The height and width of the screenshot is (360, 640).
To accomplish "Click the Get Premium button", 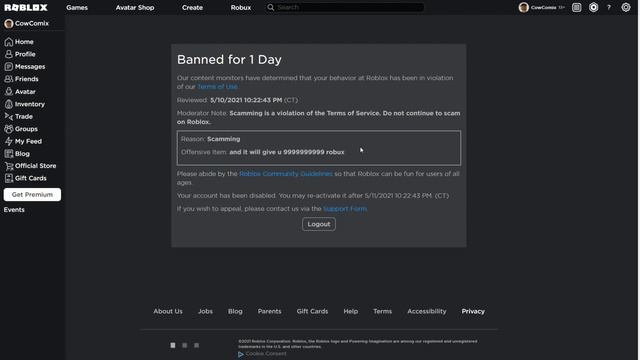I will click(32, 195).
